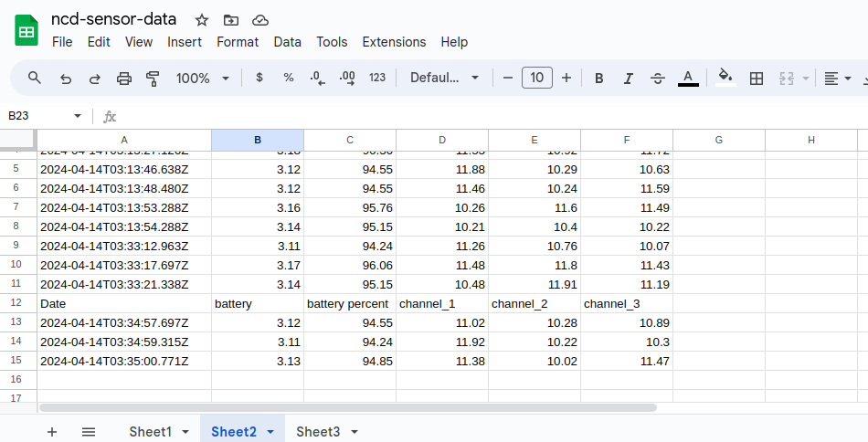The width and height of the screenshot is (868, 442).
Task: Open Sheet2 tab options arrow
Action: point(270,431)
